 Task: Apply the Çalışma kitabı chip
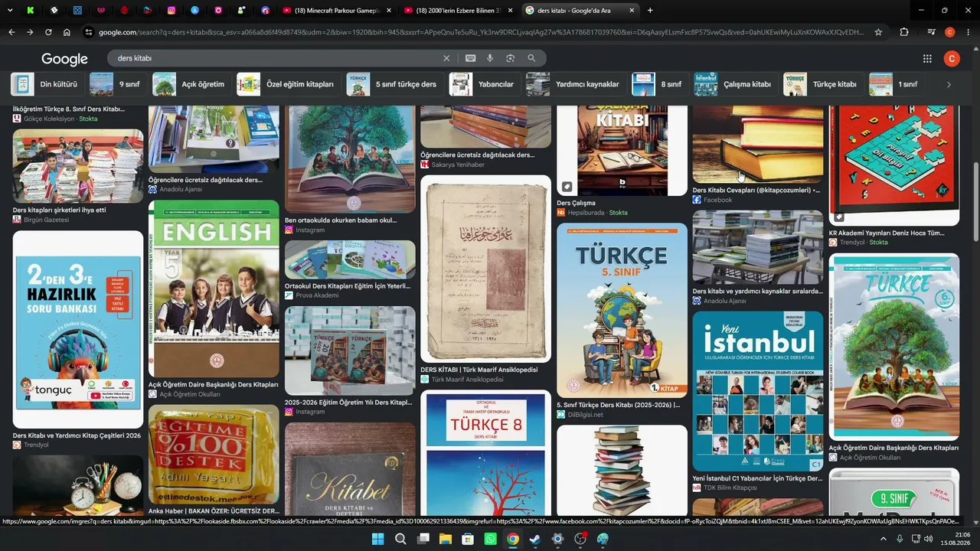point(736,84)
